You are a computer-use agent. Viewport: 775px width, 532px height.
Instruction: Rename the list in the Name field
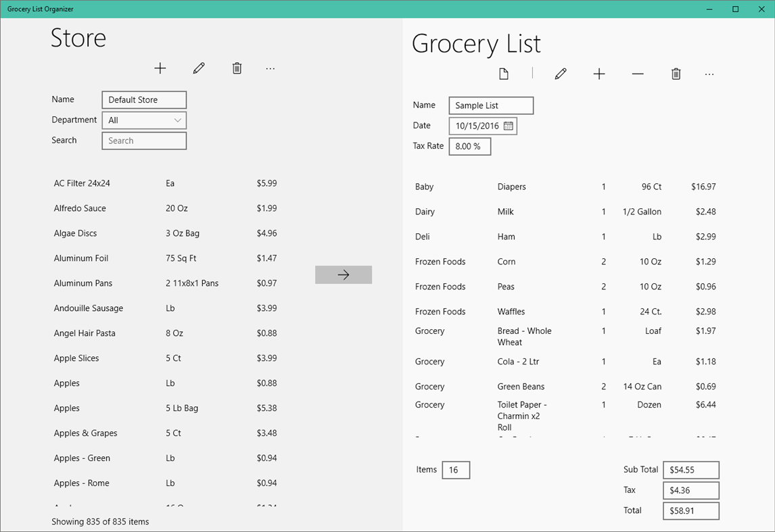coord(490,105)
